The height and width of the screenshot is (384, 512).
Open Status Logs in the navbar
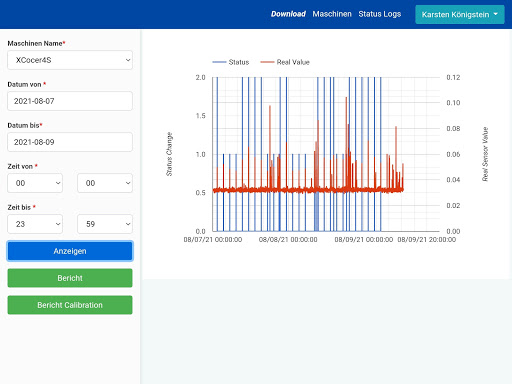click(380, 14)
